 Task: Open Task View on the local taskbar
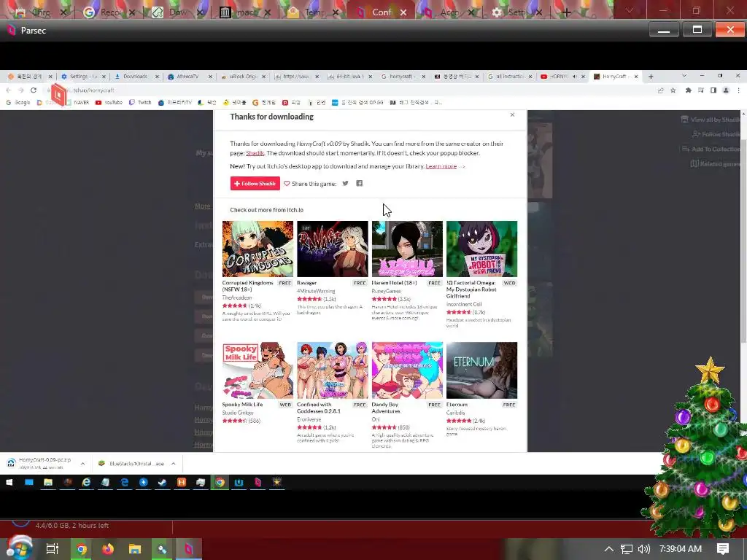(52, 549)
